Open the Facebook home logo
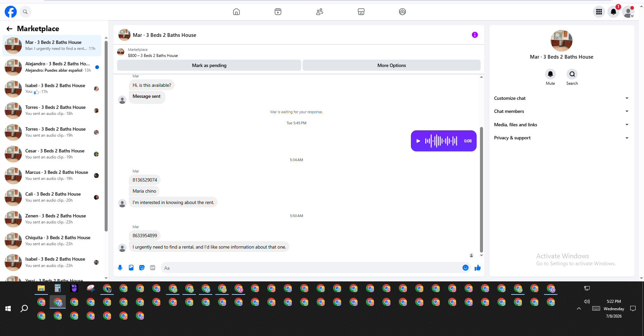This screenshot has height=336, width=644. click(x=11, y=12)
